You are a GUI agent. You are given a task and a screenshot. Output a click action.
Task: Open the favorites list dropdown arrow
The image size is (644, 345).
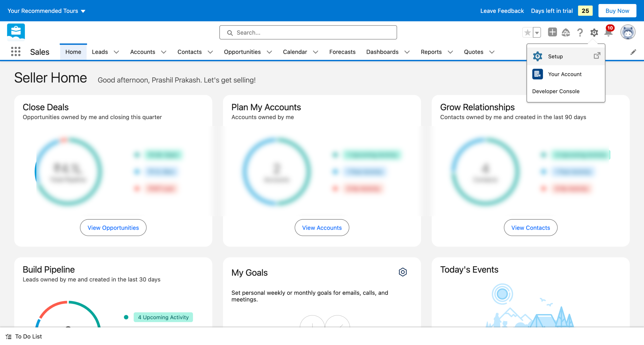tap(537, 32)
